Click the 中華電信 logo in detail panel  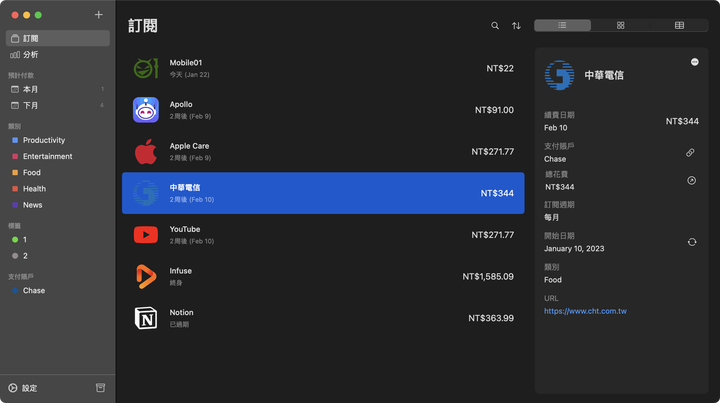tap(559, 75)
